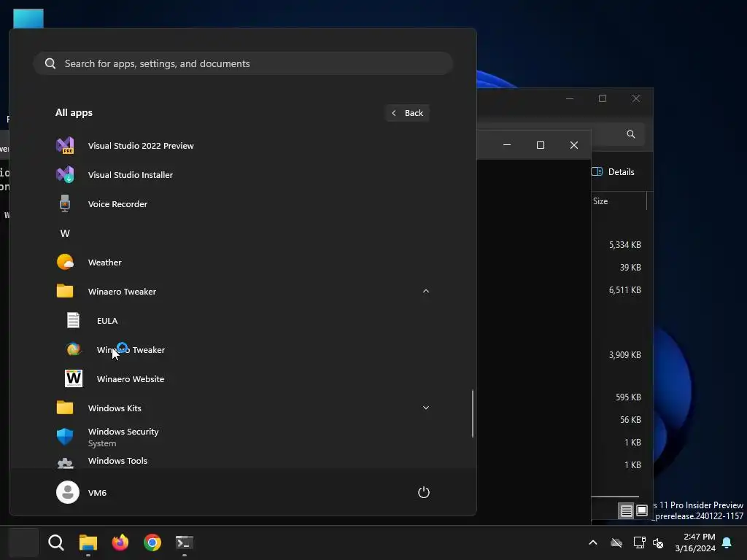Collapse the Winaero Tweaker folder chevron
Image resolution: width=747 pixels, height=560 pixels.
pos(426,291)
